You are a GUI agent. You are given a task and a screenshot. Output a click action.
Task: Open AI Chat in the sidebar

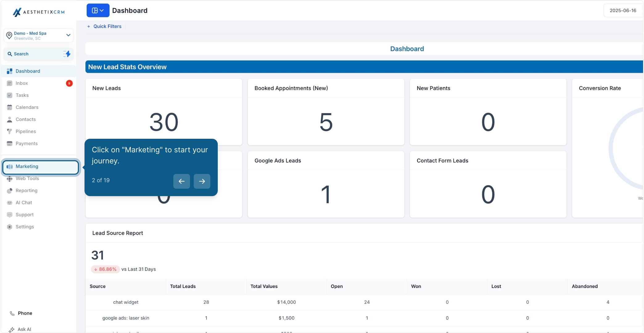click(x=39, y=203)
